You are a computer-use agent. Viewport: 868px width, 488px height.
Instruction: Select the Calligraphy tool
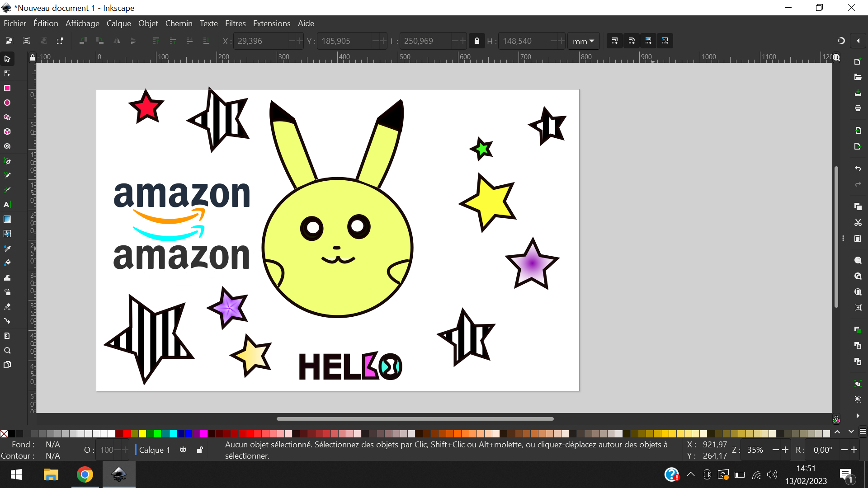pyautogui.click(x=7, y=190)
